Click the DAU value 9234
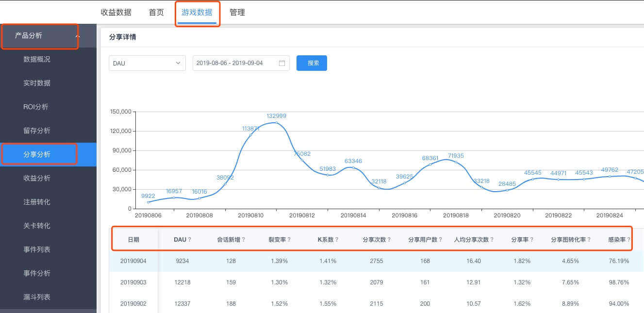 [182, 261]
